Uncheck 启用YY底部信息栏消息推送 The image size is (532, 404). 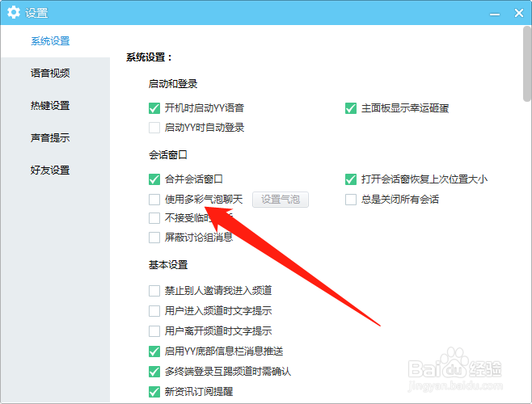[154, 351]
